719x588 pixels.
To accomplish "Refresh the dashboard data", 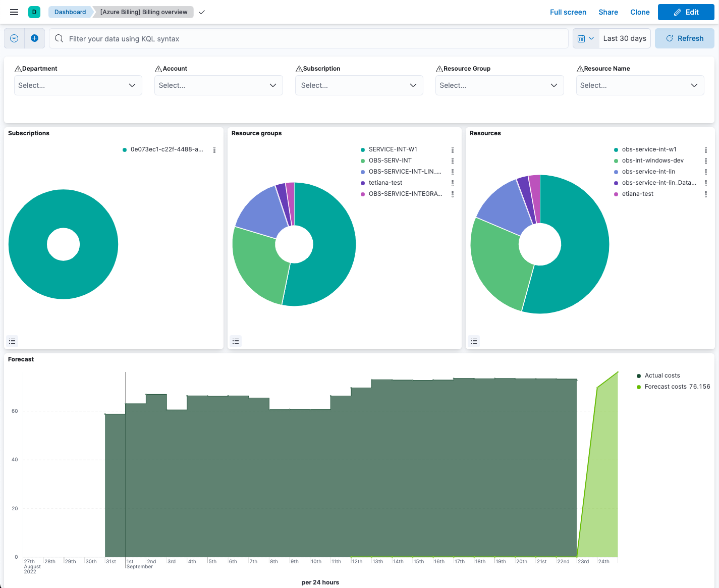I will click(684, 38).
